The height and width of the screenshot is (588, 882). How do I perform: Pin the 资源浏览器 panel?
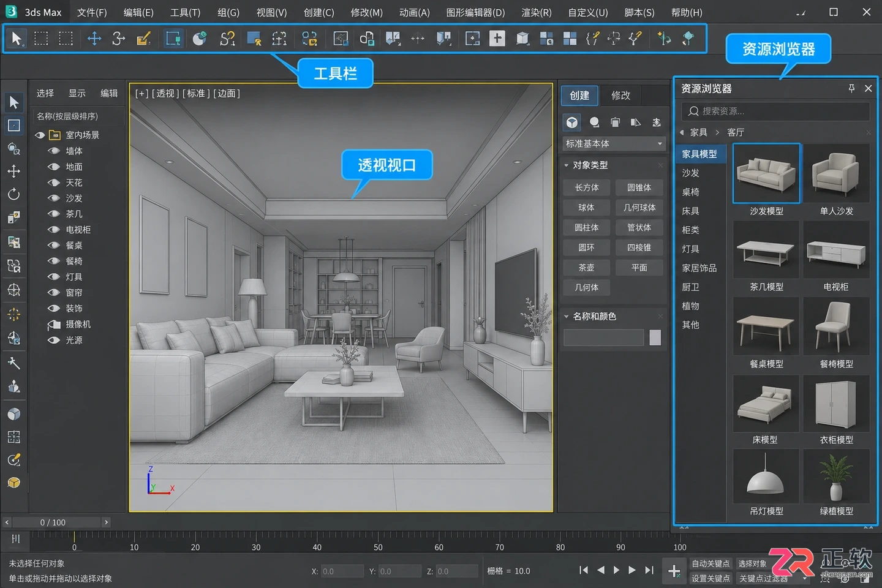click(x=851, y=88)
